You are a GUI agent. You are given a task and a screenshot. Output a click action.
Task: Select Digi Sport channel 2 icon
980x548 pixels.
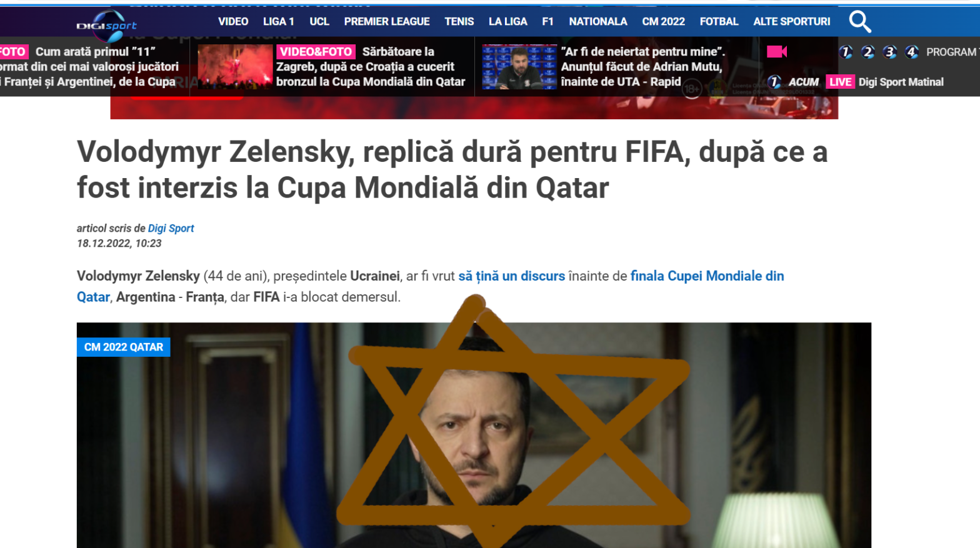[867, 52]
